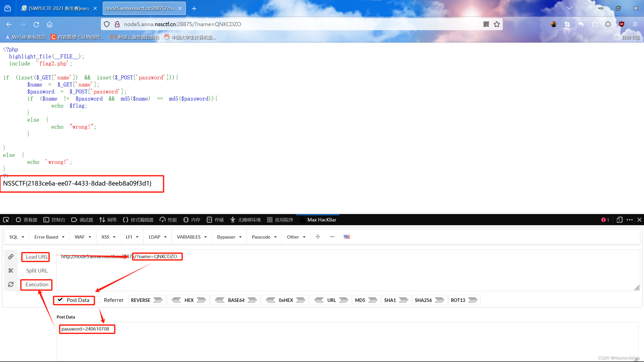Toggle the responsive design mode icon

tap(619, 219)
